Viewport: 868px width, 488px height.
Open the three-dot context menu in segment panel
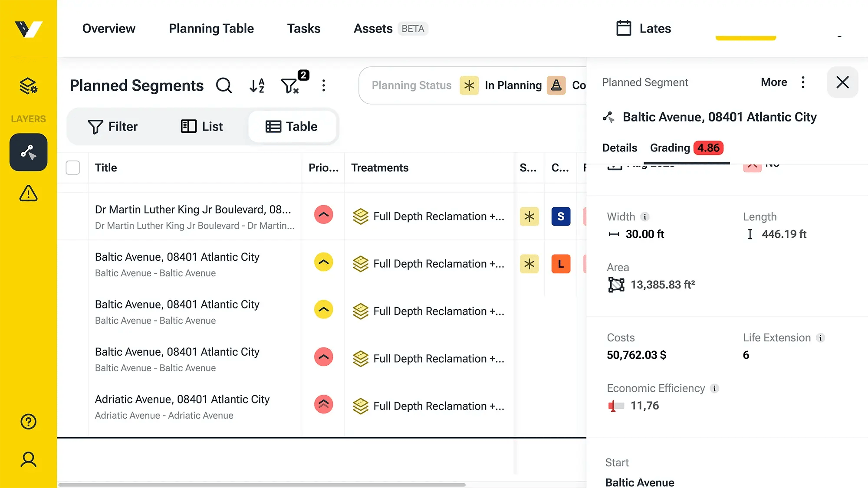(x=804, y=82)
